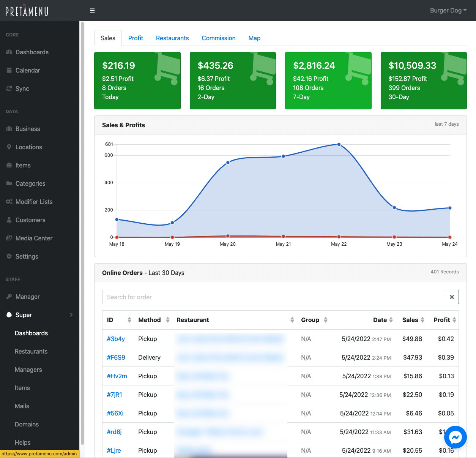Click the Modifier Lists gears icon
Screen dimensions: 476x458
click(x=9, y=202)
